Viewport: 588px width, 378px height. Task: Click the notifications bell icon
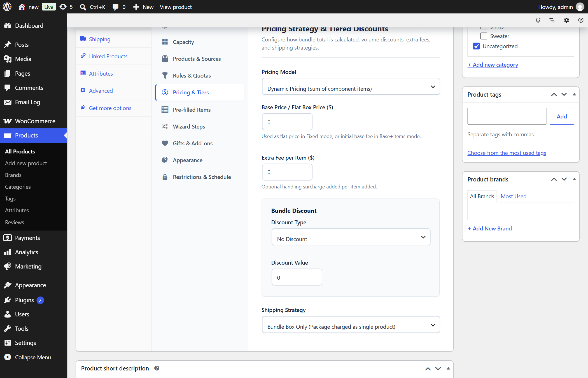coord(538,20)
